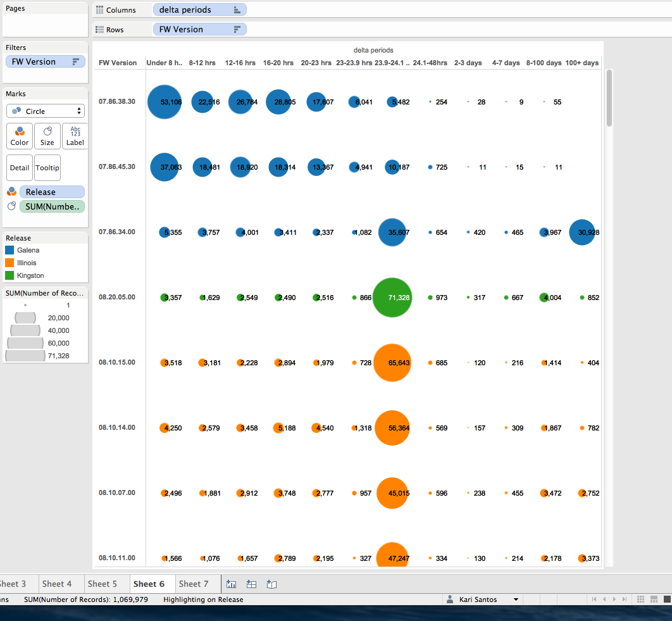Click the new dashboard icon

pos(251,584)
